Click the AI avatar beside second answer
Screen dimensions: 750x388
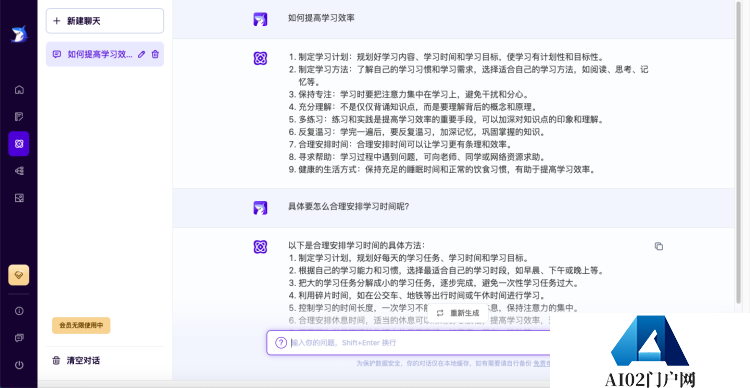260,247
